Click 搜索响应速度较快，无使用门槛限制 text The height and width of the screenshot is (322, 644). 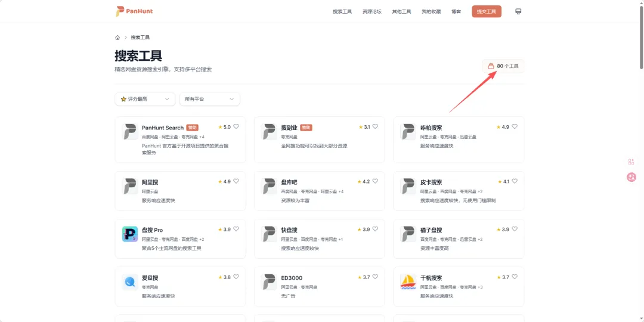pos(458,200)
